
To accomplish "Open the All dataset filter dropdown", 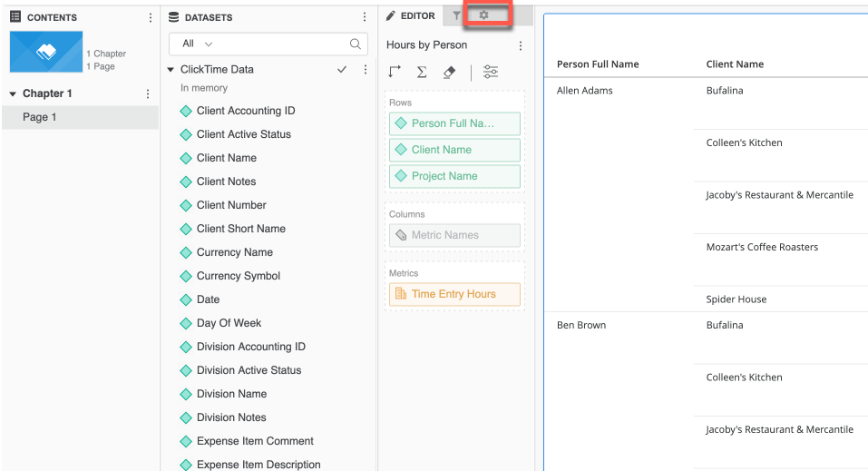I will tap(198, 44).
